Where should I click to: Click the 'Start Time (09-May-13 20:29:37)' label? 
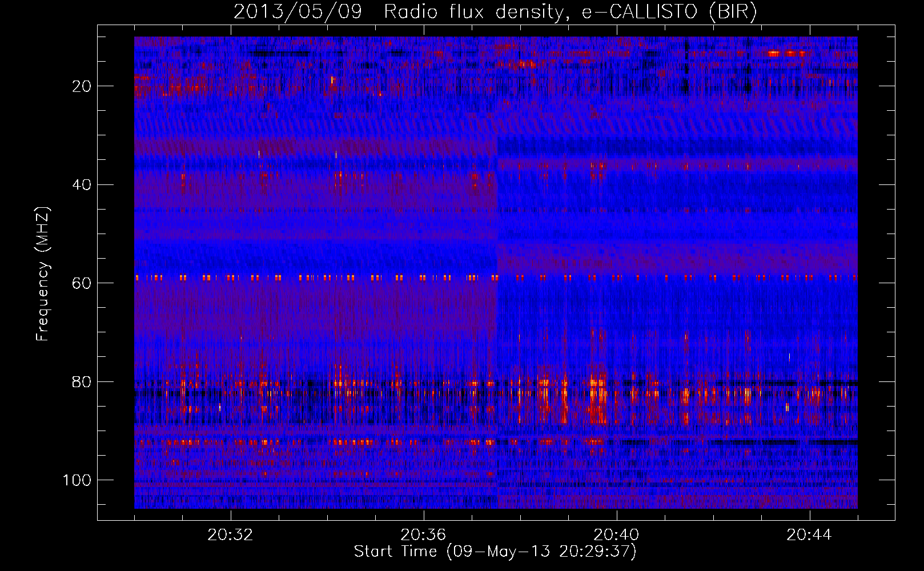(x=495, y=552)
